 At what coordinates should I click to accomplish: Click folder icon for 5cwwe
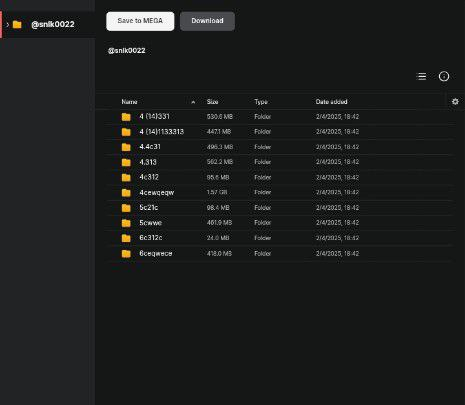tap(126, 223)
